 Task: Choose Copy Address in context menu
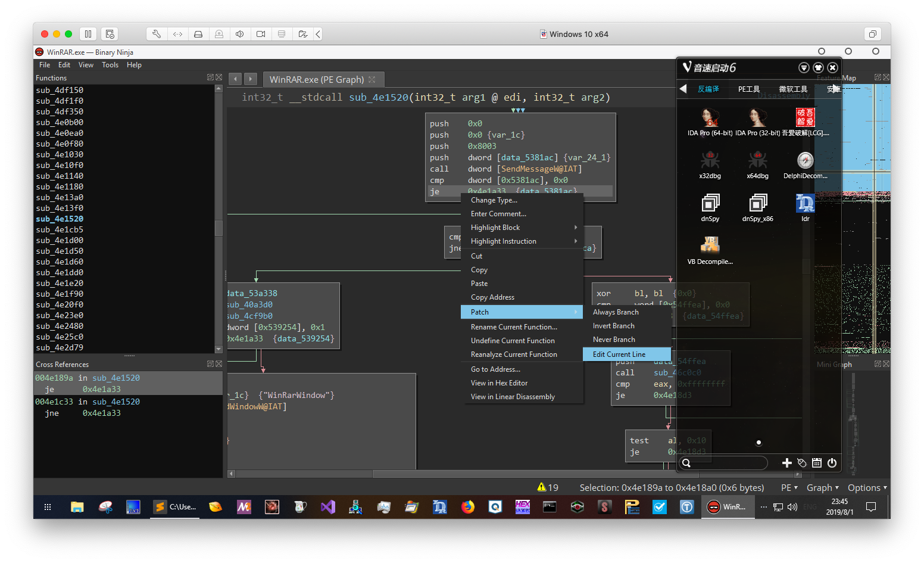pos(522,297)
